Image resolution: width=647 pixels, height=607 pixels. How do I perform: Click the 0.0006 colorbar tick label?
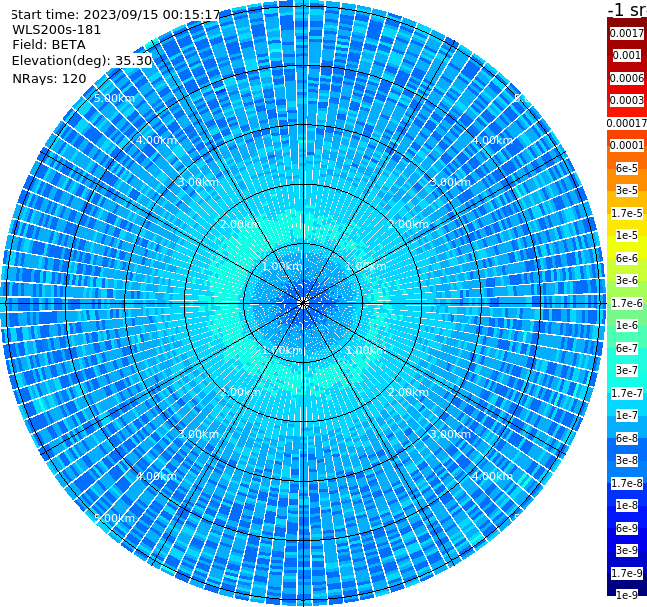pos(627,78)
